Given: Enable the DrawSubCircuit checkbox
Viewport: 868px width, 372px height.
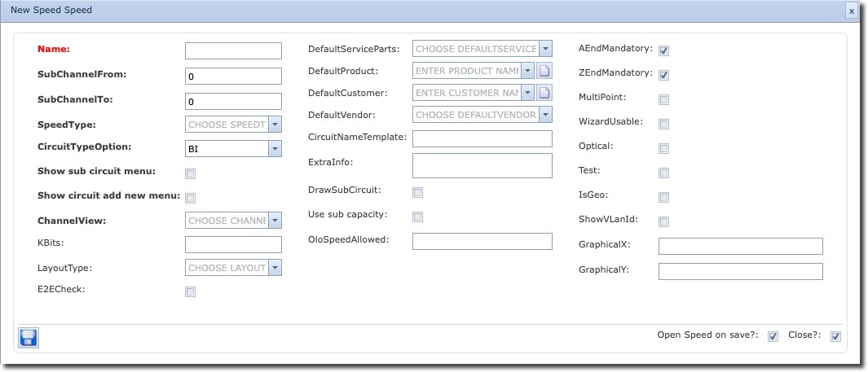Looking at the screenshot, I should coord(417,193).
